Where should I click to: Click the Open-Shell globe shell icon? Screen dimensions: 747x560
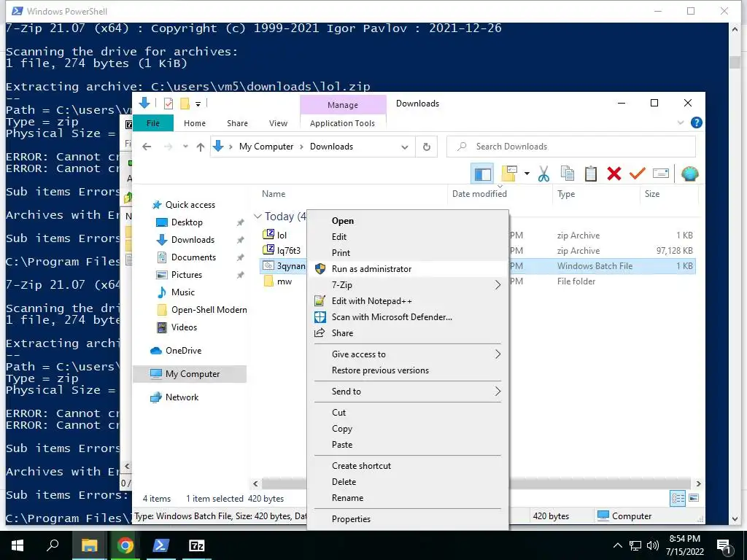[689, 174]
